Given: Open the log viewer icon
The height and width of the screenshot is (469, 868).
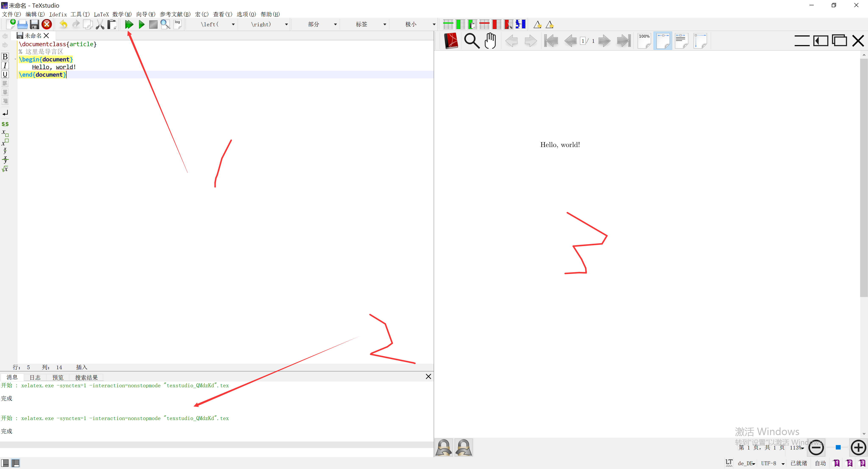Looking at the screenshot, I should pyautogui.click(x=178, y=24).
